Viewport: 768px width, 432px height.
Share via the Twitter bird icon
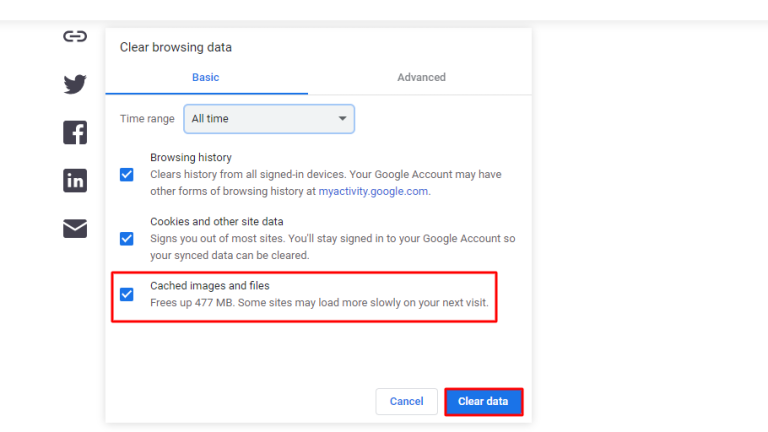click(x=75, y=84)
